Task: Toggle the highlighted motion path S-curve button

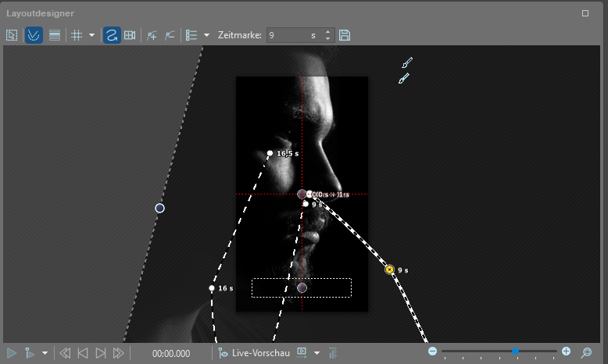Action: tap(112, 35)
